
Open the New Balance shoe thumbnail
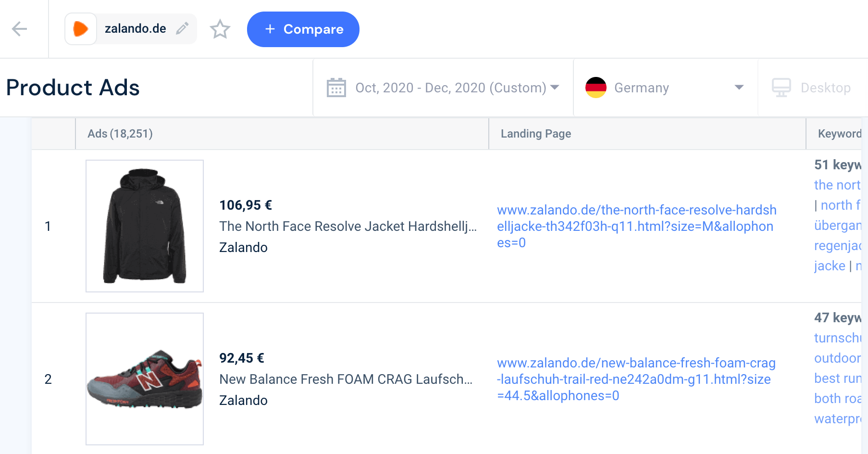point(145,379)
